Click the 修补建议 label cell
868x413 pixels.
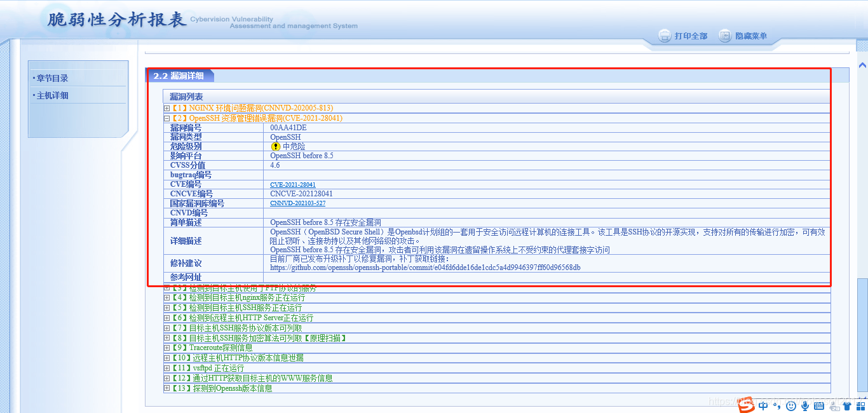(x=214, y=263)
